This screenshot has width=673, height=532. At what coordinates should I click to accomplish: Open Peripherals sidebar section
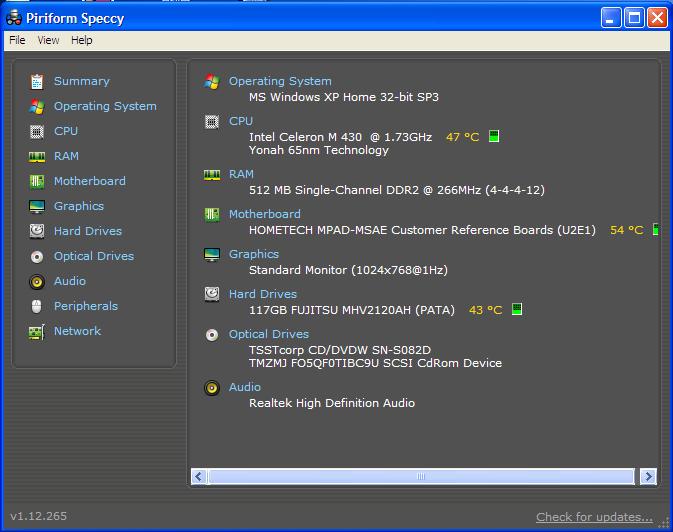(x=85, y=306)
